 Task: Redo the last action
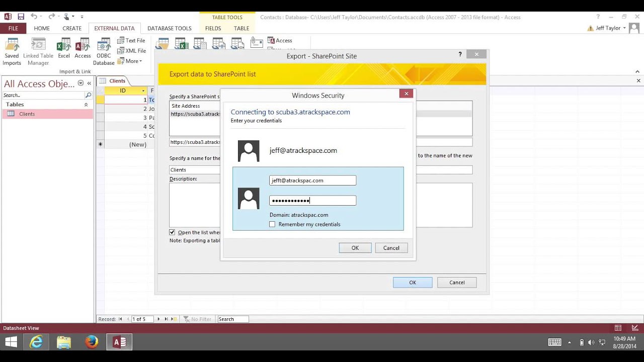[x=51, y=17]
